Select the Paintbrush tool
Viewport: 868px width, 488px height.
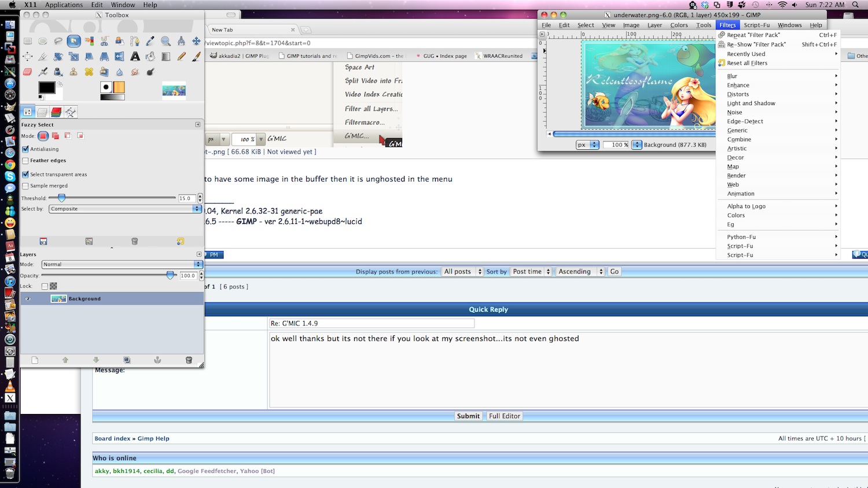(196, 57)
